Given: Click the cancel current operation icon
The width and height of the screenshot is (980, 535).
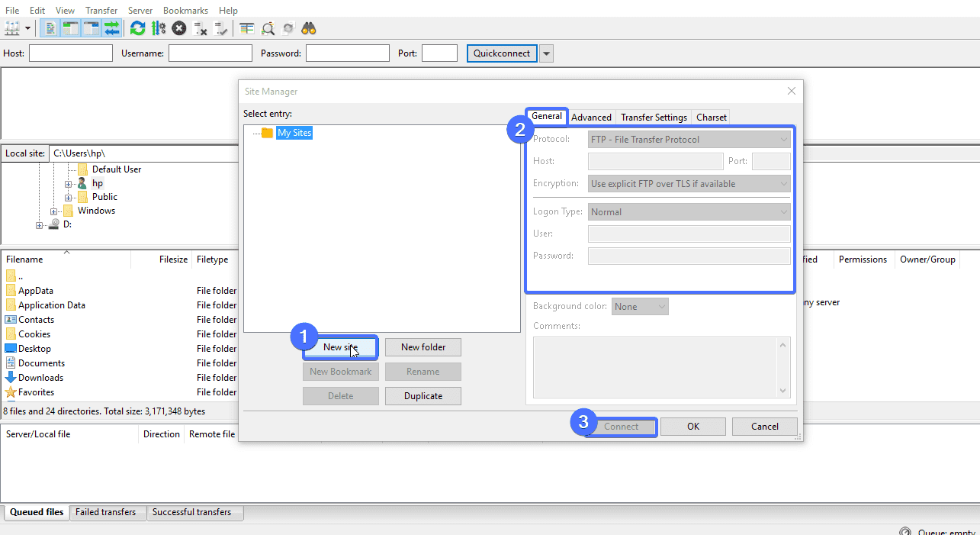Looking at the screenshot, I should [x=179, y=28].
